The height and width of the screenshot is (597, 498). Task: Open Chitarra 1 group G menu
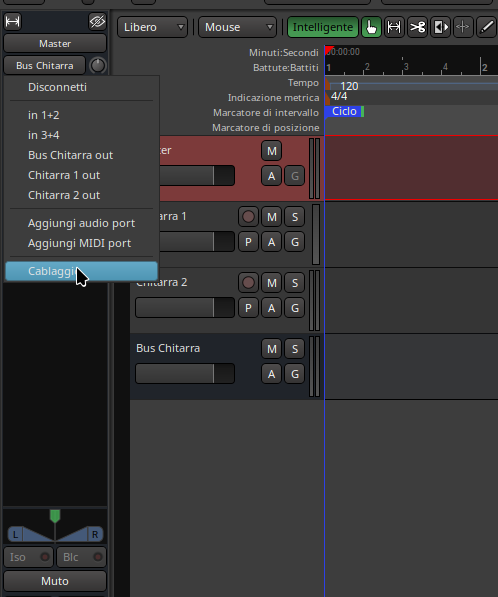point(295,242)
